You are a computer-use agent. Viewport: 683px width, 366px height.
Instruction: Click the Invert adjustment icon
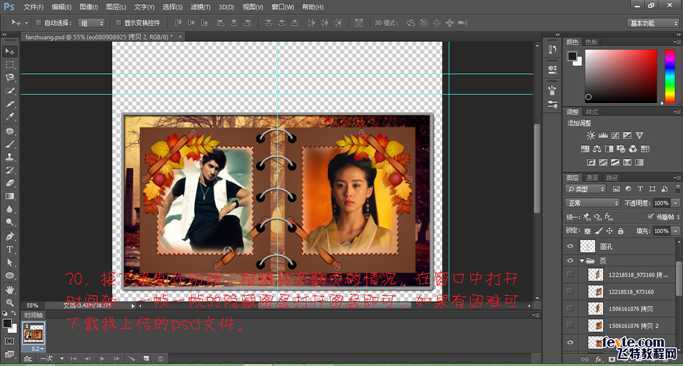591,163
